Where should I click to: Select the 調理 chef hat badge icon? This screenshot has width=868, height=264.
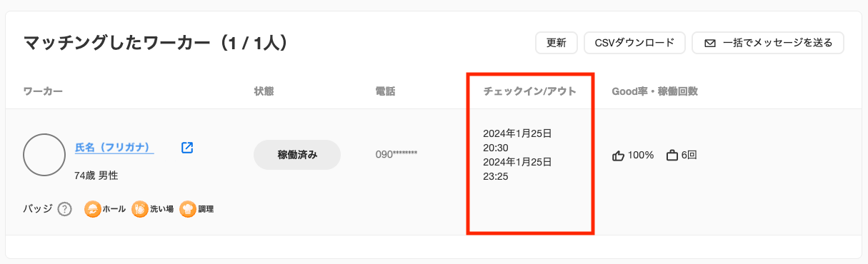click(x=188, y=209)
